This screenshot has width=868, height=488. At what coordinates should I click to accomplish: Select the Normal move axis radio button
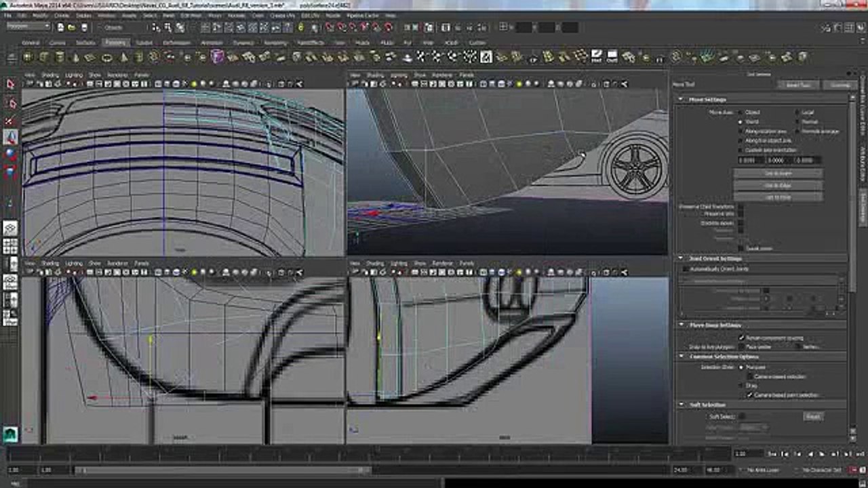(x=797, y=122)
